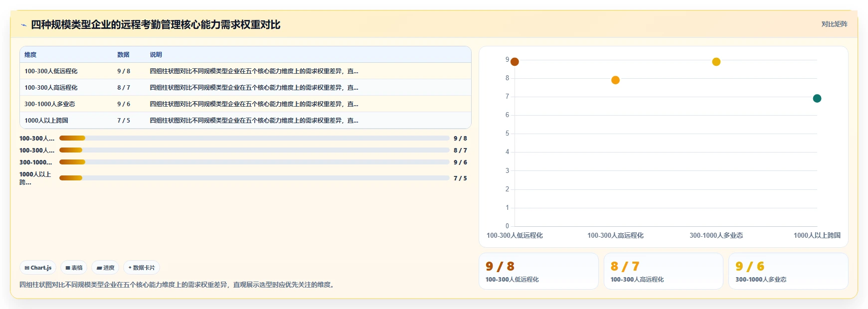Select the 进度 tag chip
Screen dimensions: 868x309
(105, 268)
